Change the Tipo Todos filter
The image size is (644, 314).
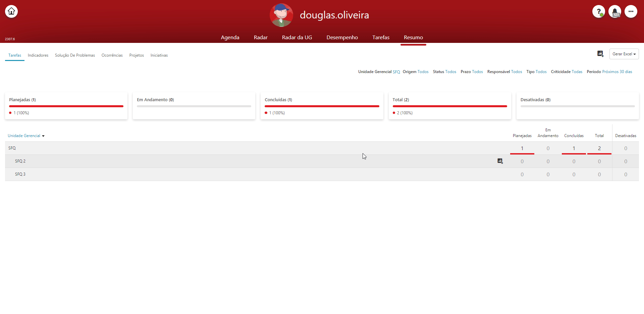pos(541,72)
